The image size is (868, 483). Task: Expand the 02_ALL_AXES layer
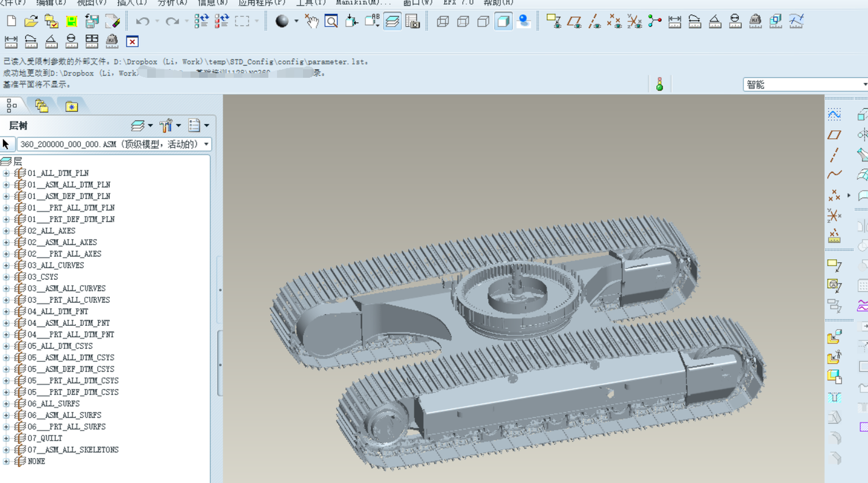(x=6, y=231)
